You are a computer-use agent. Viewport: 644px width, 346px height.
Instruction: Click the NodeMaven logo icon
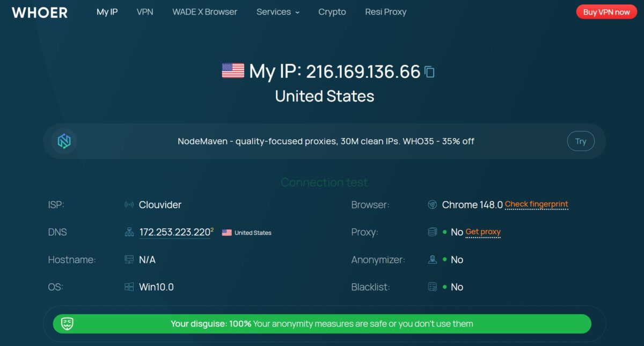(64, 141)
